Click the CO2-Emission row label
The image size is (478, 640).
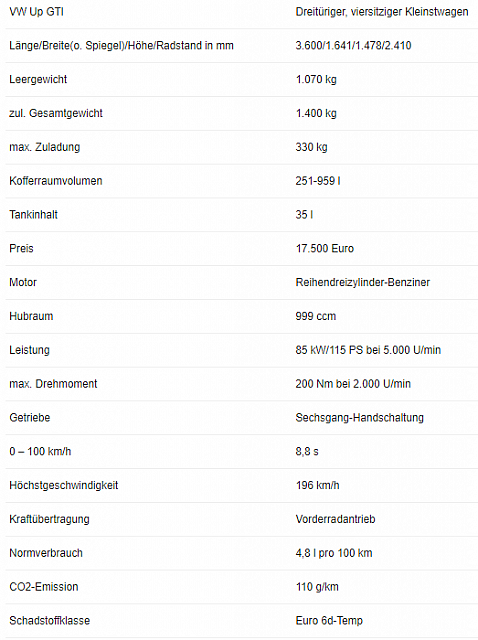point(44,587)
